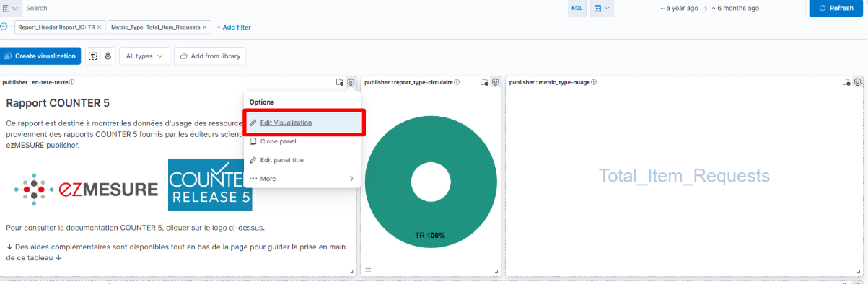Viewport: 868px width, 284px height.
Task: Click the metric_type-nuage panel resize handle
Action: pos(859,272)
